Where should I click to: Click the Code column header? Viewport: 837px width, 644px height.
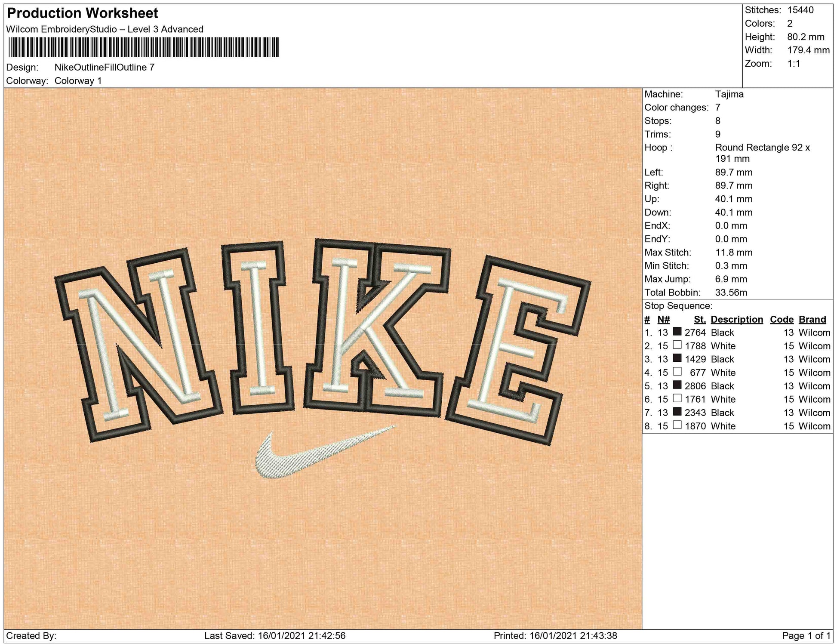781,319
